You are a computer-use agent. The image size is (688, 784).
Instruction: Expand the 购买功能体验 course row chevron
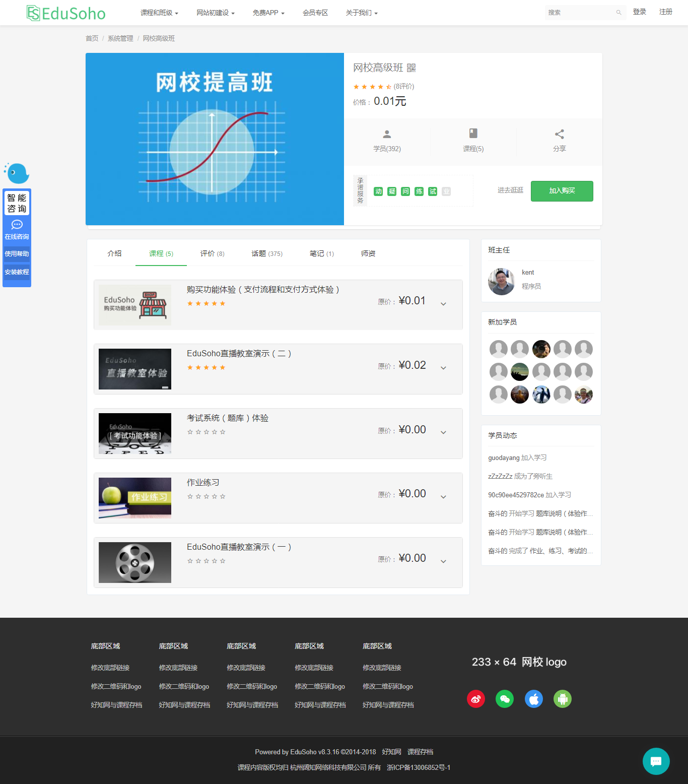443,304
